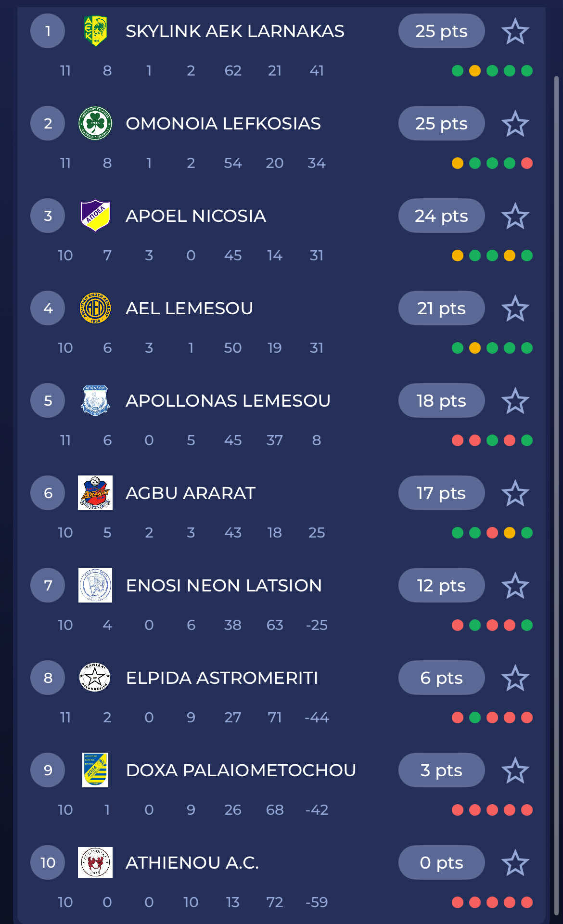This screenshot has width=563, height=924.
Task: Open the Elpida Astromeriti team page
Action: (x=222, y=678)
